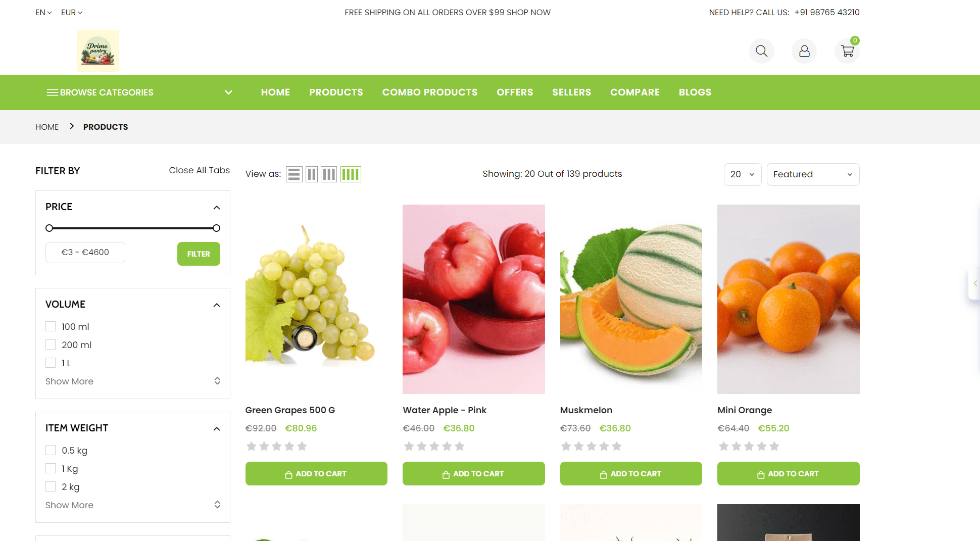Go to Combo Products menu
980x541 pixels.
(430, 92)
